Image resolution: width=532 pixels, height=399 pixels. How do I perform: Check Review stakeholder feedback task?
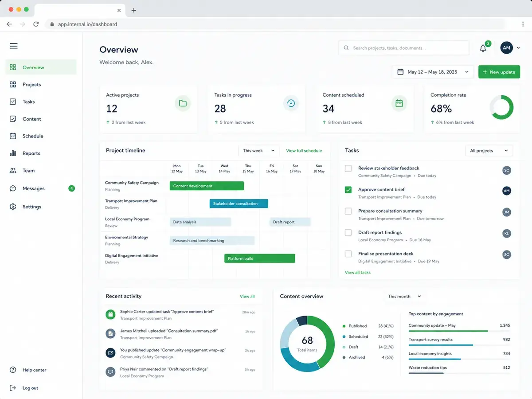pyautogui.click(x=348, y=168)
